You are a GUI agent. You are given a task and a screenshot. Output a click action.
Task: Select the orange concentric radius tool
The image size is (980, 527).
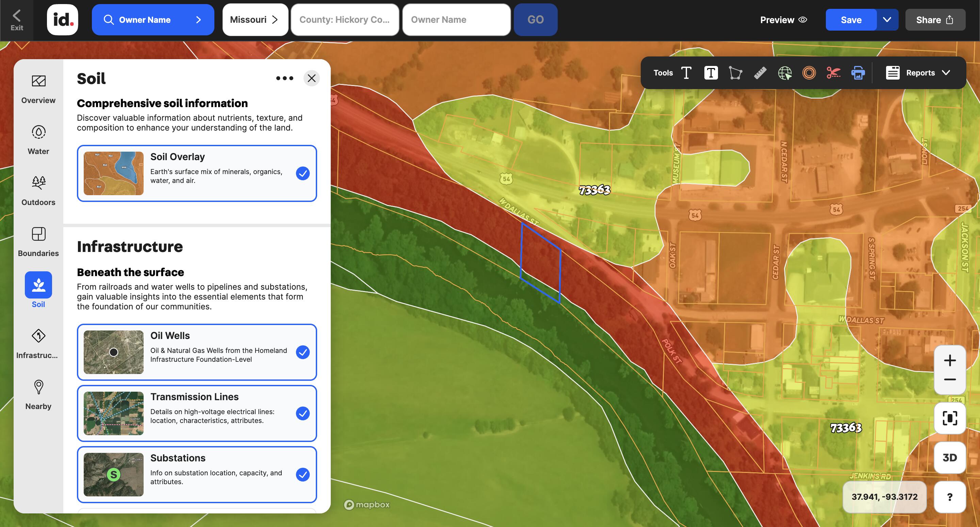[x=809, y=73]
